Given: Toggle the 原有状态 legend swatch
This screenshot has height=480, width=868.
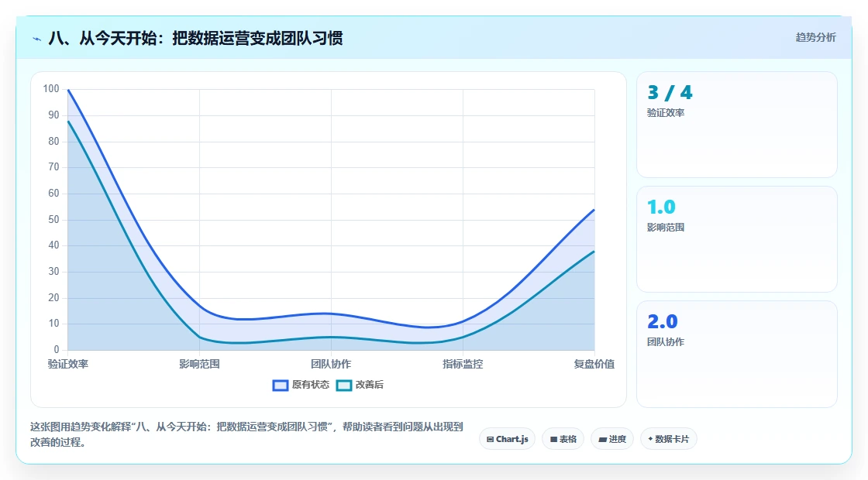Looking at the screenshot, I should click(280, 386).
